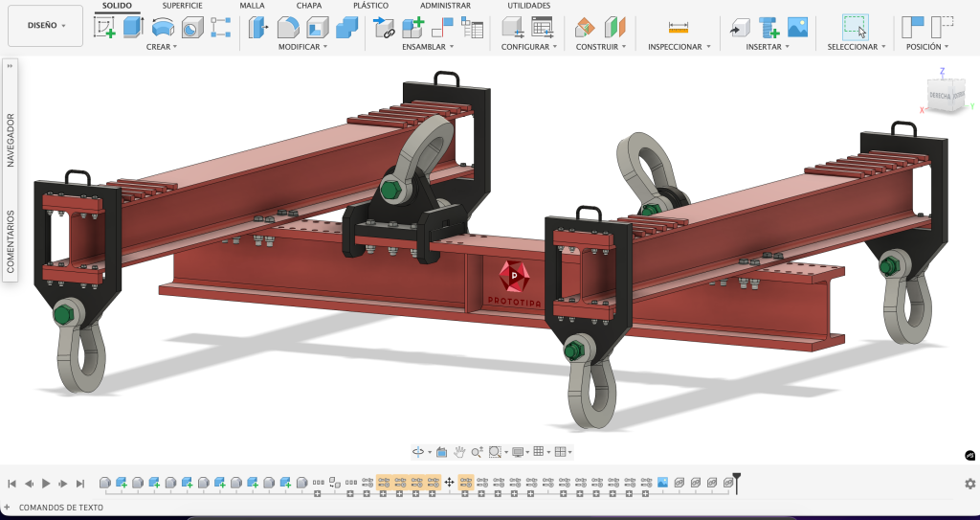Activate the Pan hand tool
The width and height of the screenshot is (980, 520).
point(459,452)
